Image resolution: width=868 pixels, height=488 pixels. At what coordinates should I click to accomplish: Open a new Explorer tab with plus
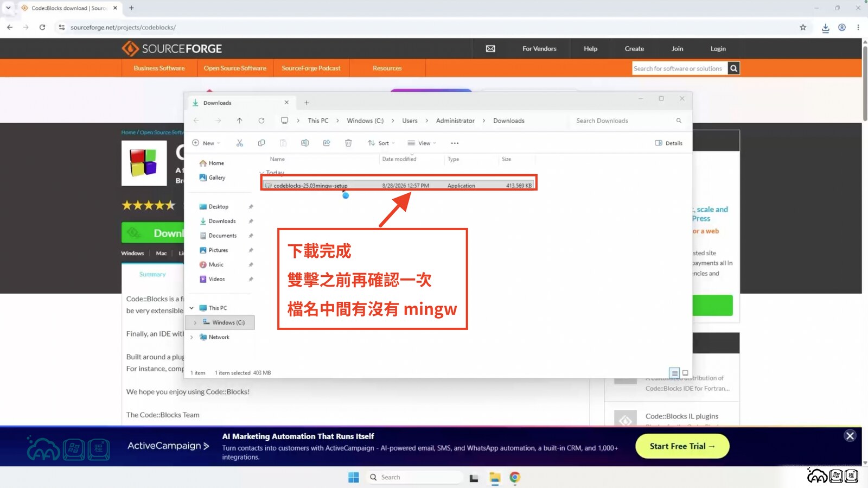point(307,103)
